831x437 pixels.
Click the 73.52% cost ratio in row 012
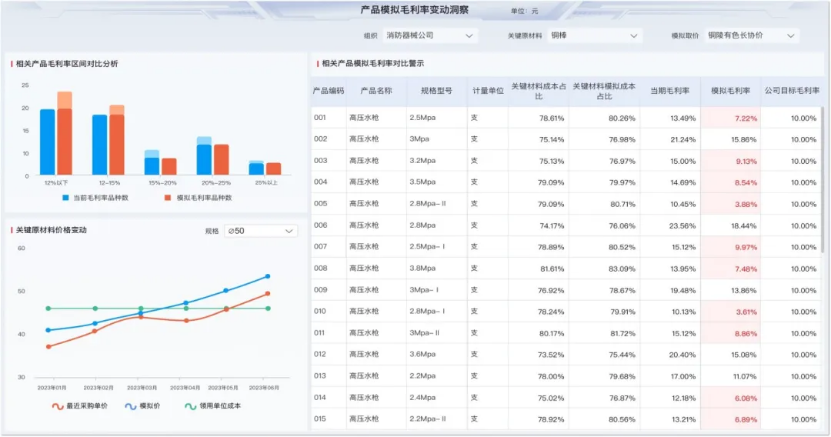pyautogui.click(x=538, y=355)
